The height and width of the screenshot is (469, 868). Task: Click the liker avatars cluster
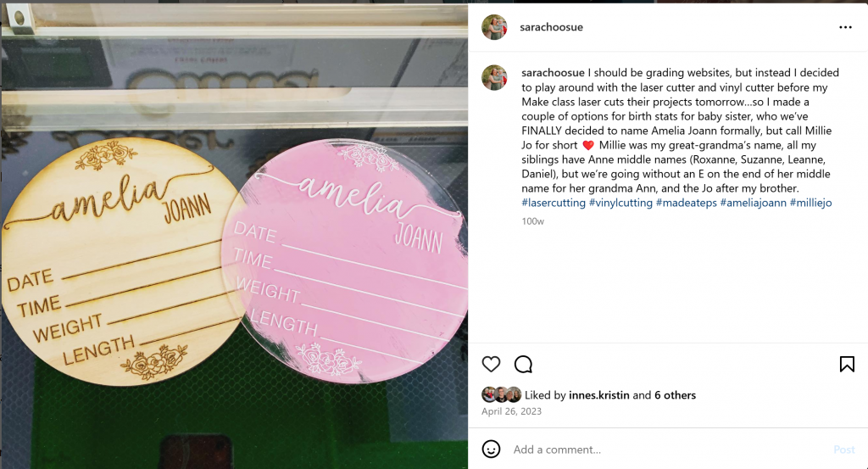click(x=502, y=395)
